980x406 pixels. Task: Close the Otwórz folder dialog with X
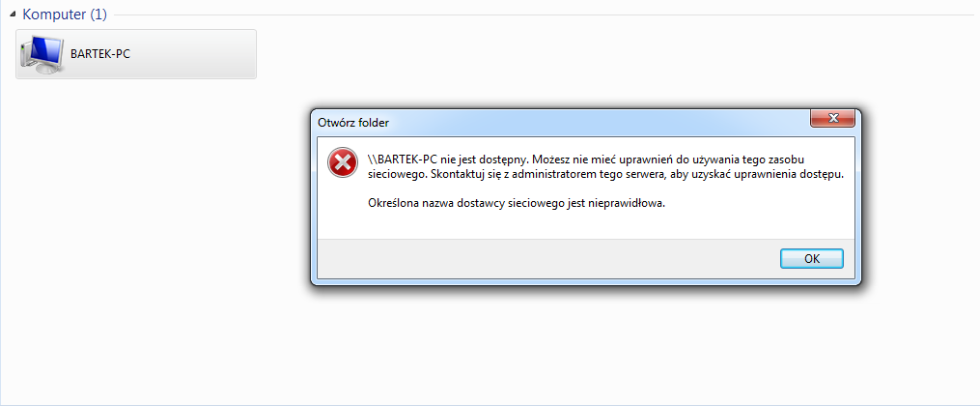point(832,118)
